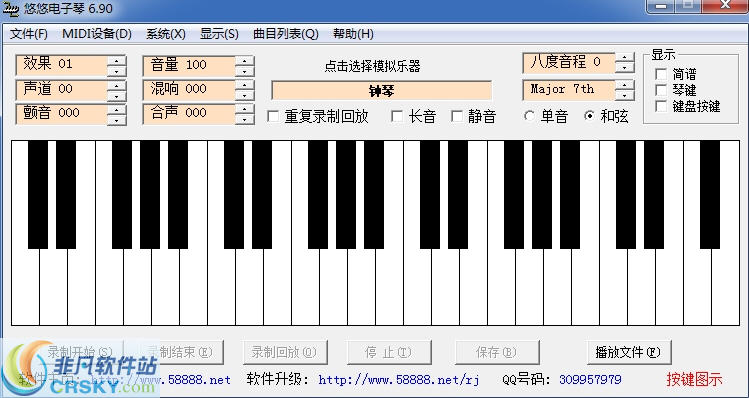Open the 帮助(H) menu
The width and height of the screenshot is (749, 398).
[x=353, y=34]
